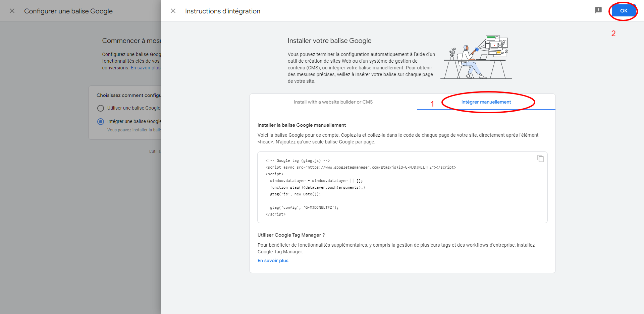Close the Instructions d'intégration panel
Image resolution: width=644 pixels, height=314 pixels.
pos(173,11)
